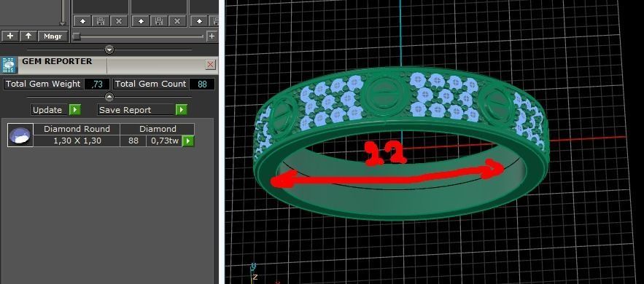Click the '1,30 X 1,30' size cell
The image size is (644, 284).
[77, 141]
